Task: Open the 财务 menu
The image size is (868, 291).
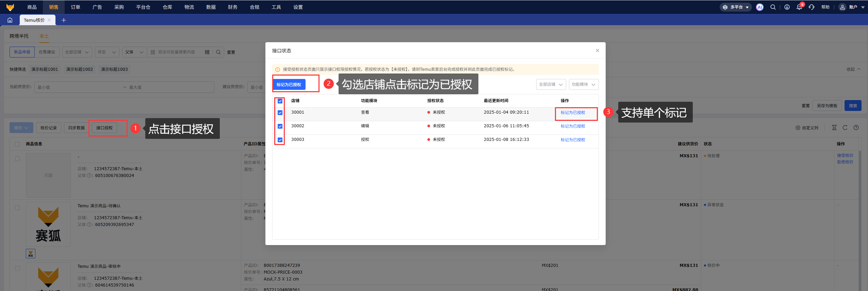Action: coord(233,7)
